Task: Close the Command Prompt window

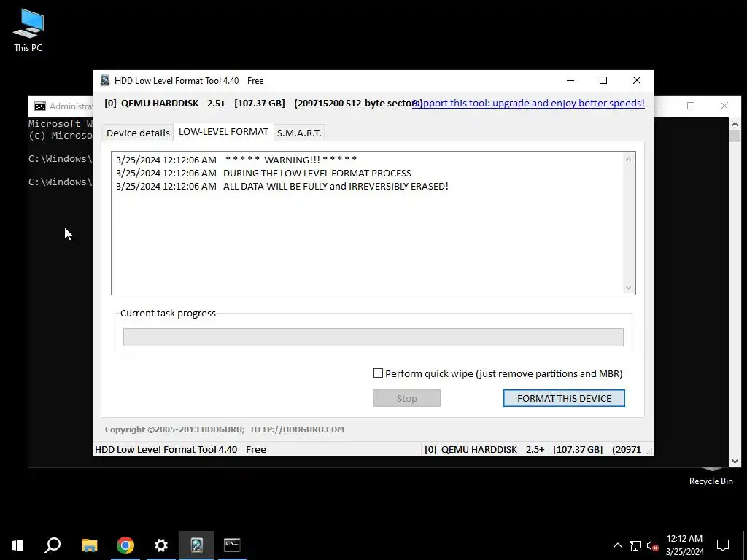Action: pos(724,106)
